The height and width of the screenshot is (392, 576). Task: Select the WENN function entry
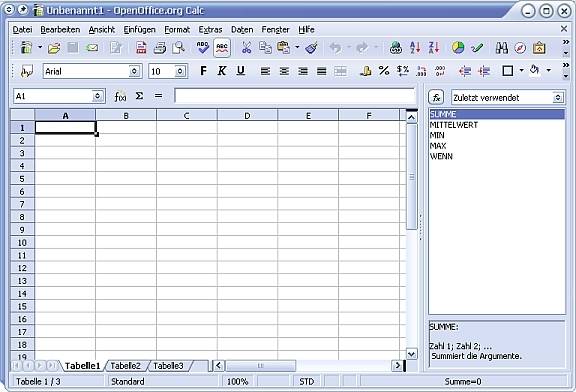click(x=441, y=156)
